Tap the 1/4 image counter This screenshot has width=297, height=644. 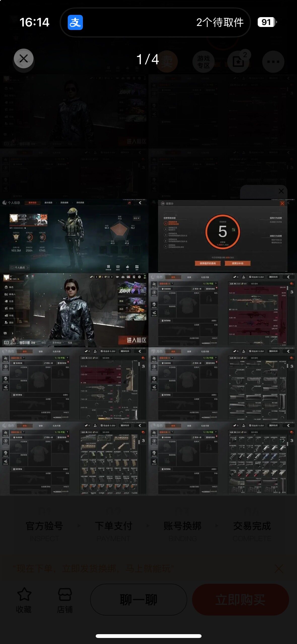click(148, 59)
